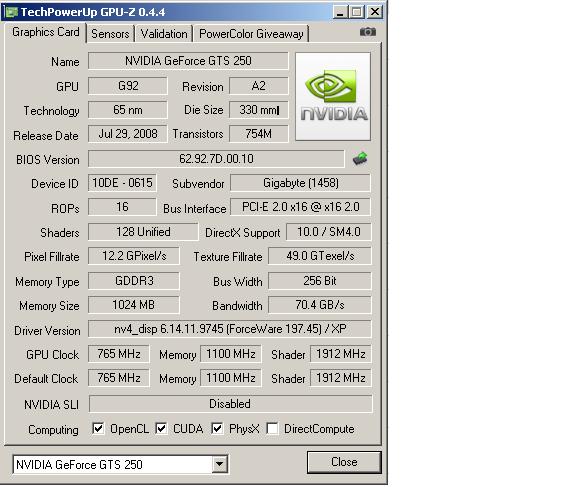Click the Name field NVIDIA GeForce GTS 250
Screen dimensions: 577x487
click(x=188, y=61)
